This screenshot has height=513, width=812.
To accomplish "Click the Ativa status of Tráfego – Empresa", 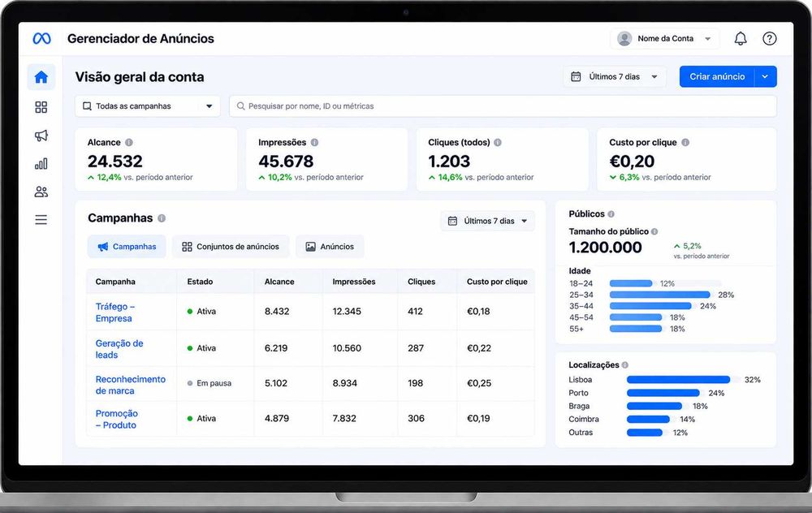I will [201, 311].
